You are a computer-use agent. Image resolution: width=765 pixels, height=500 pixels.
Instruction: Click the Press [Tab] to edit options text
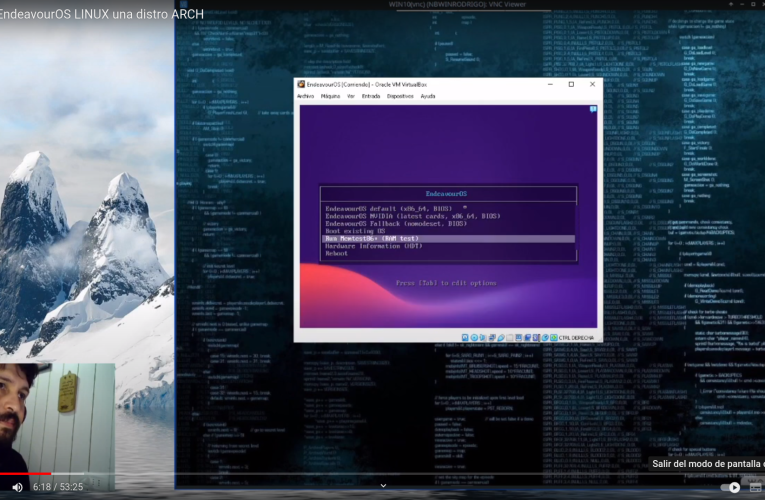(446, 283)
